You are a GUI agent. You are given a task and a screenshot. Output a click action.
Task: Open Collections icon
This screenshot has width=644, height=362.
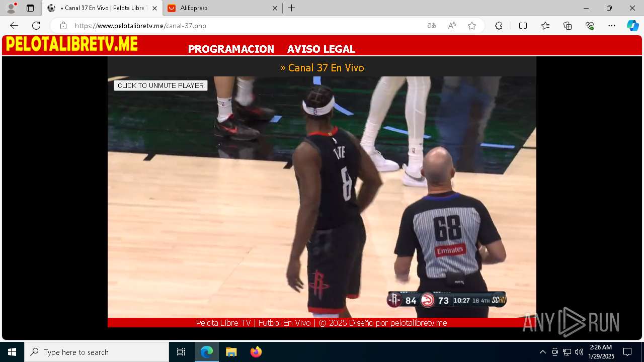pyautogui.click(x=568, y=26)
